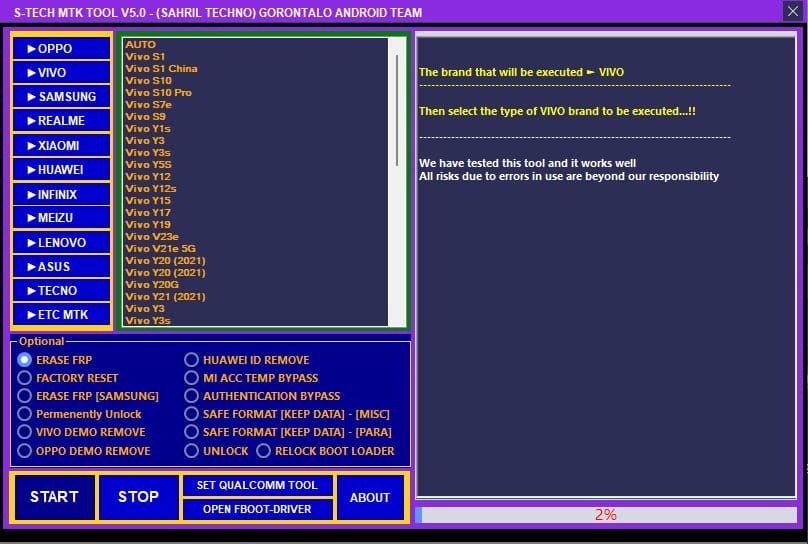Open SET QUALCOMM TOOL

(257, 485)
